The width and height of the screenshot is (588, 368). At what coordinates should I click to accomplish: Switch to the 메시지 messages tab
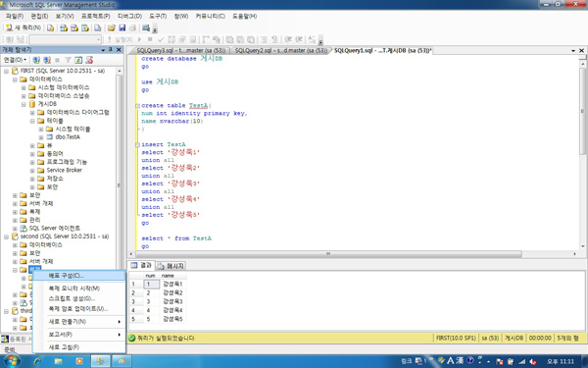pyautogui.click(x=171, y=266)
